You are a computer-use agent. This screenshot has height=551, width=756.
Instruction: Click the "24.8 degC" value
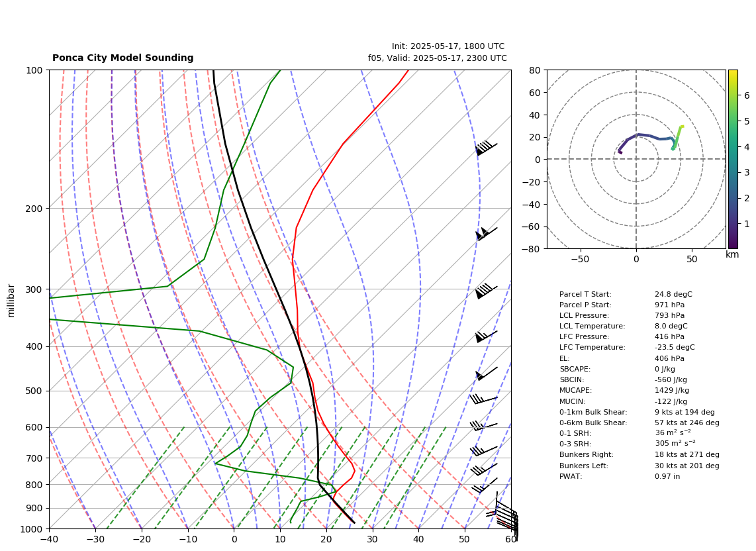(673, 294)
